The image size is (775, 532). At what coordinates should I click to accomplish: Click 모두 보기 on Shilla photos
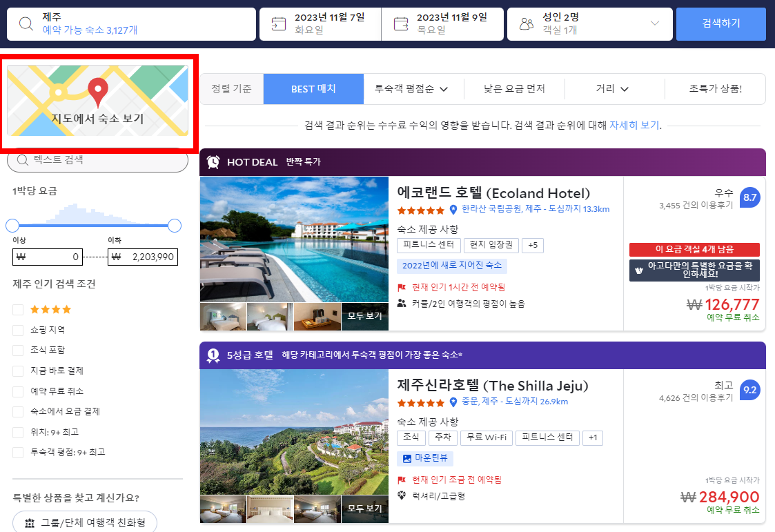(365, 509)
